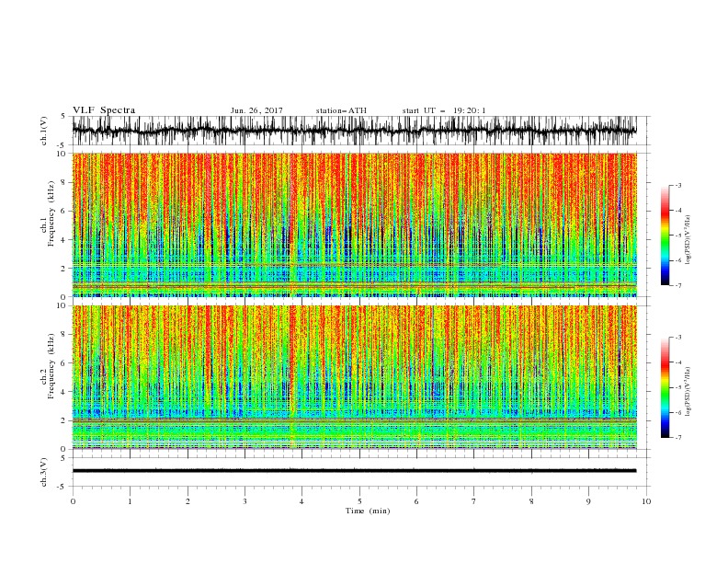Select the ch.1 colorbar "log(PSD)(V²/Hz)" label

tap(688, 240)
